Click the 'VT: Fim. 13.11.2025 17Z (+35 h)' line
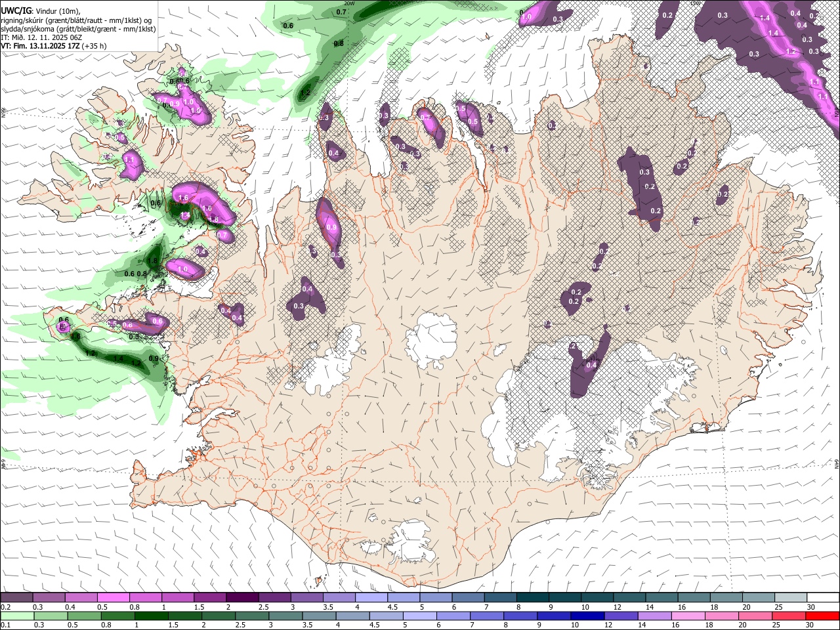This screenshot has height=630, width=840. 54,46
